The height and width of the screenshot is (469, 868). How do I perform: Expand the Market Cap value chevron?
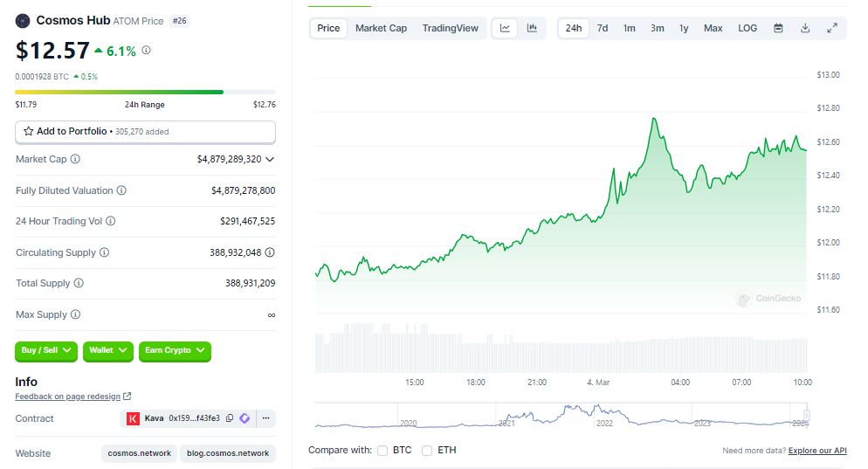click(x=270, y=159)
